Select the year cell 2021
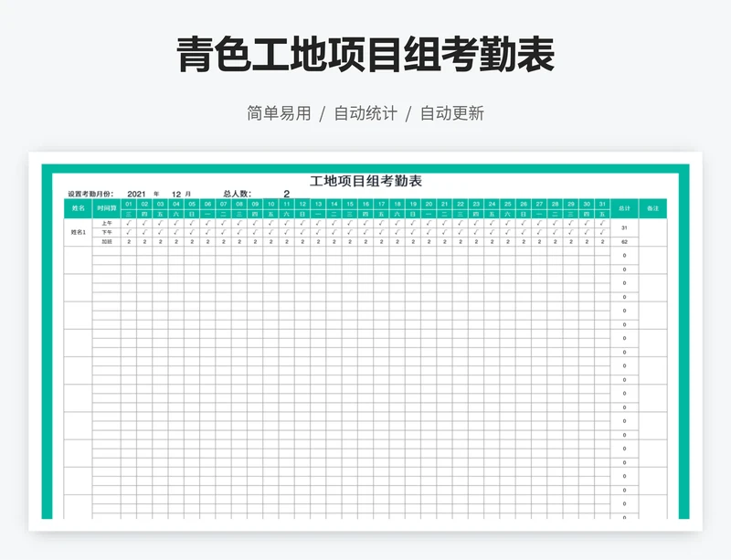 [136, 194]
